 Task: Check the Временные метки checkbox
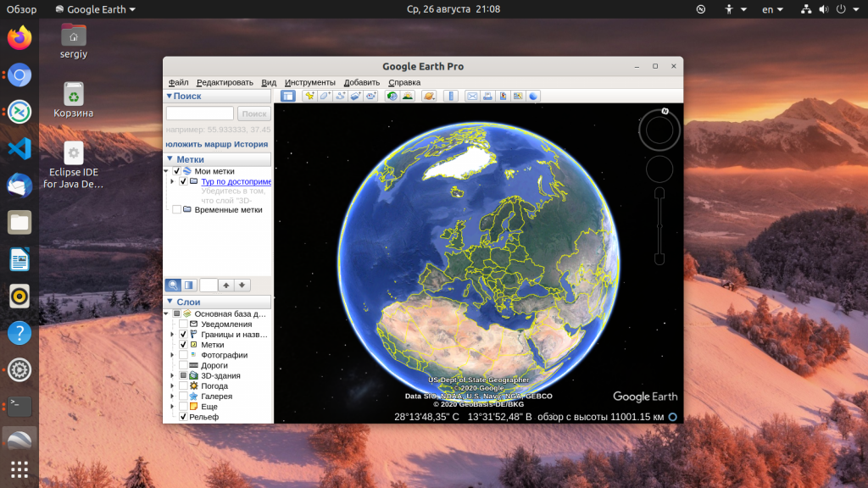pos(176,209)
